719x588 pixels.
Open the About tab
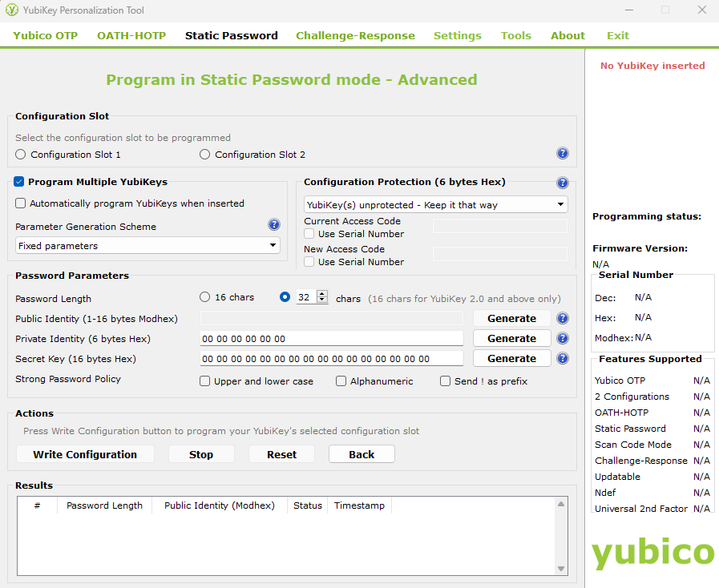tap(568, 36)
